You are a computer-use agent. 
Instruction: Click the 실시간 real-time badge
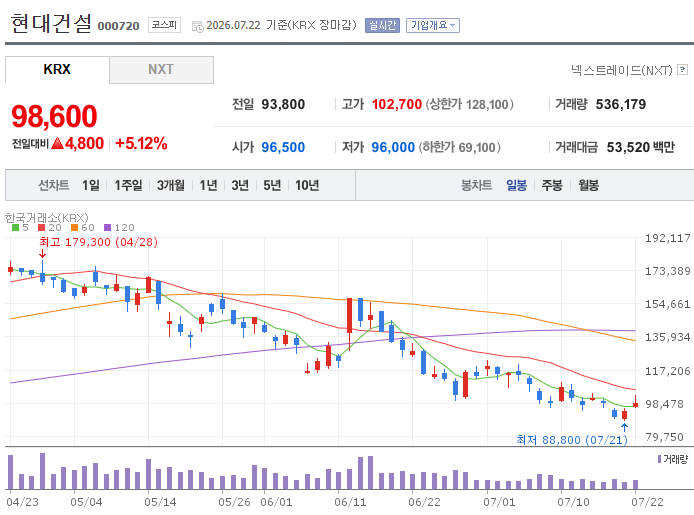(x=382, y=25)
